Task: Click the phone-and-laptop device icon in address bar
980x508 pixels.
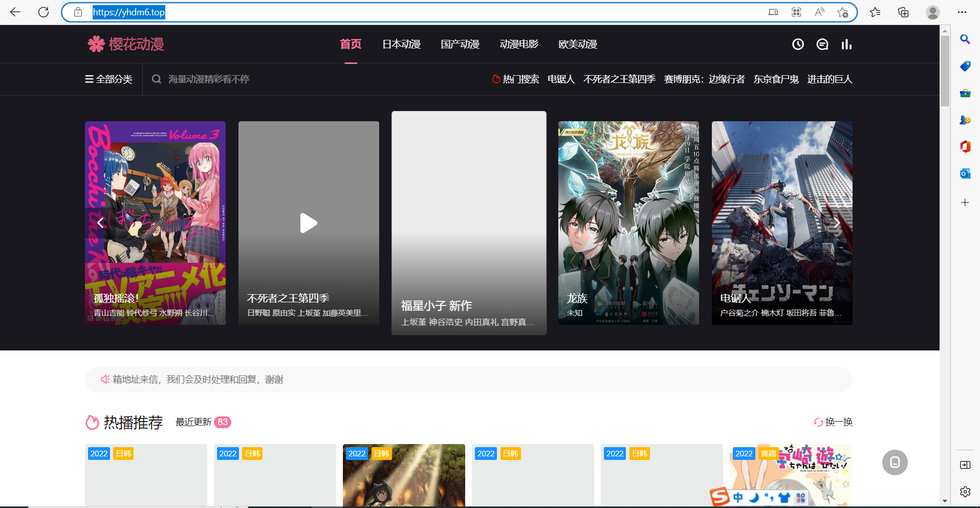Action: (773, 12)
